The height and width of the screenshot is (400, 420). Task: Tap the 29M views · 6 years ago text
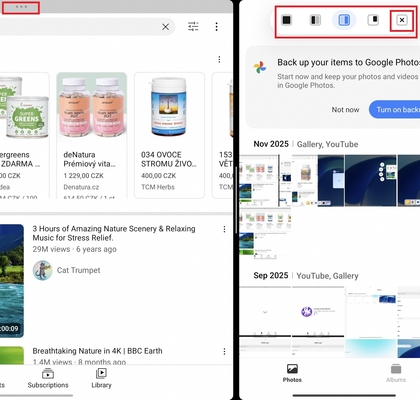74,249
